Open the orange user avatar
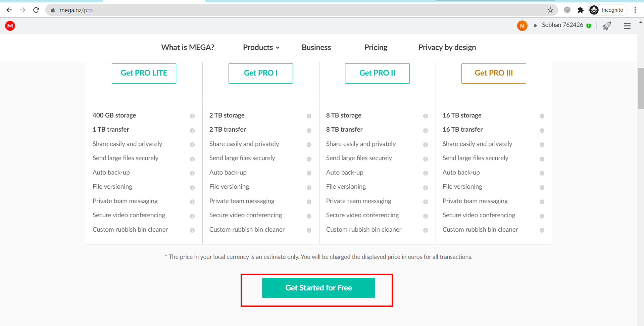The image size is (644, 326). click(522, 26)
